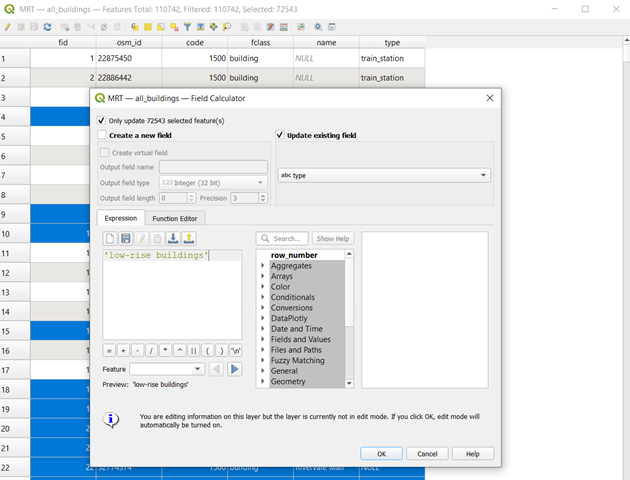Click the clear editor (new expression) icon

(110, 239)
